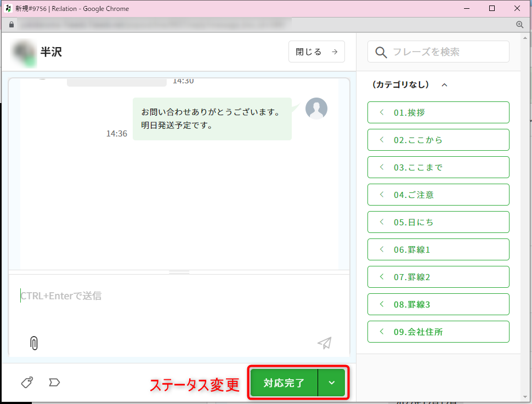This screenshot has height=404, width=532.
Task: Click 半沢's blurred profile picture
Action: click(x=24, y=53)
